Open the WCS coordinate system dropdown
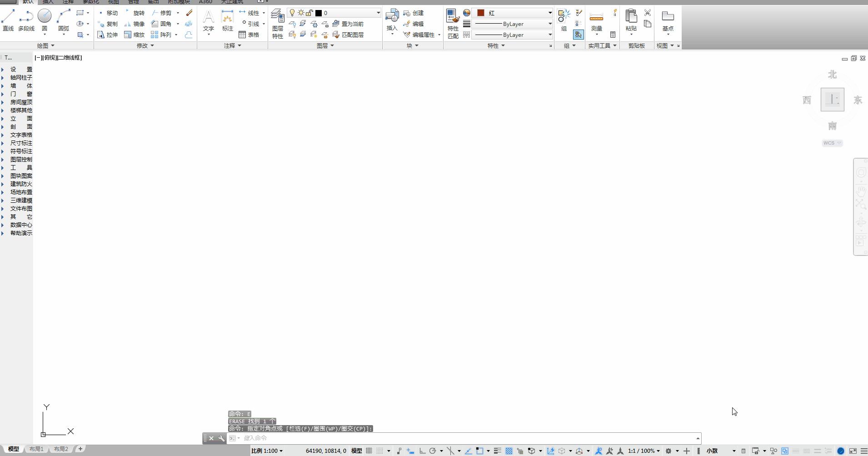The height and width of the screenshot is (456, 868). coord(832,143)
